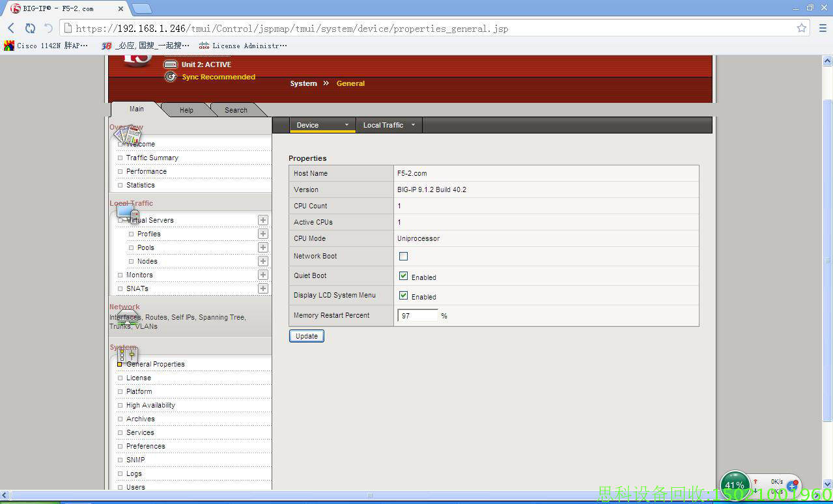The height and width of the screenshot is (504, 833).
Task: Open the Preferences page
Action: [x=146, y=446]
